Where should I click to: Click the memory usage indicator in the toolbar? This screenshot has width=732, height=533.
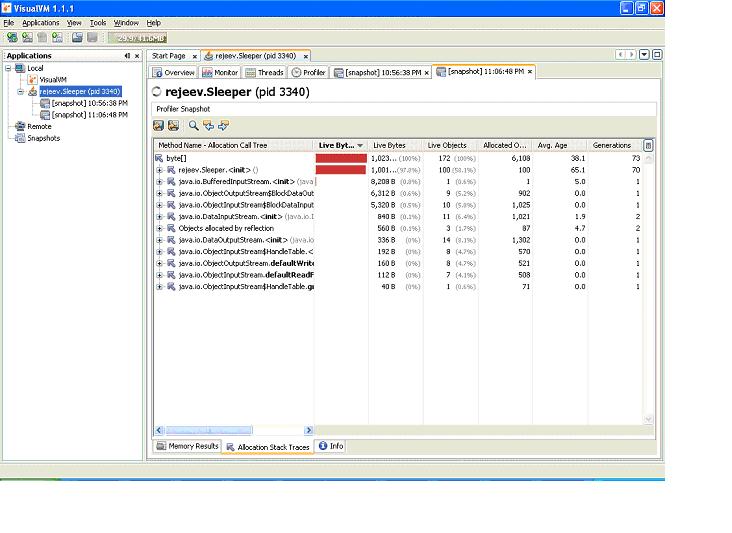[x=138, y=38]
